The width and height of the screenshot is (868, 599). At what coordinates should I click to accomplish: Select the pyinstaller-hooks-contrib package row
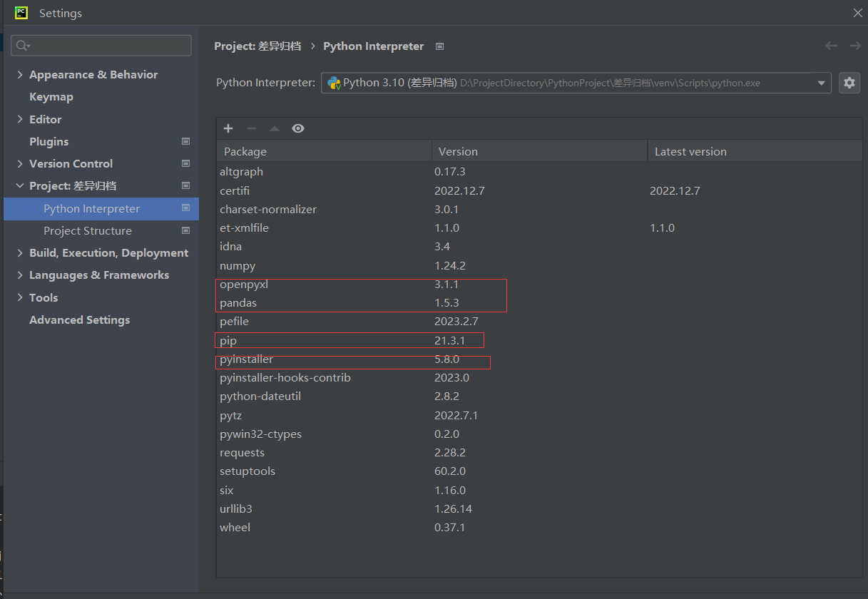pos(539,377)
